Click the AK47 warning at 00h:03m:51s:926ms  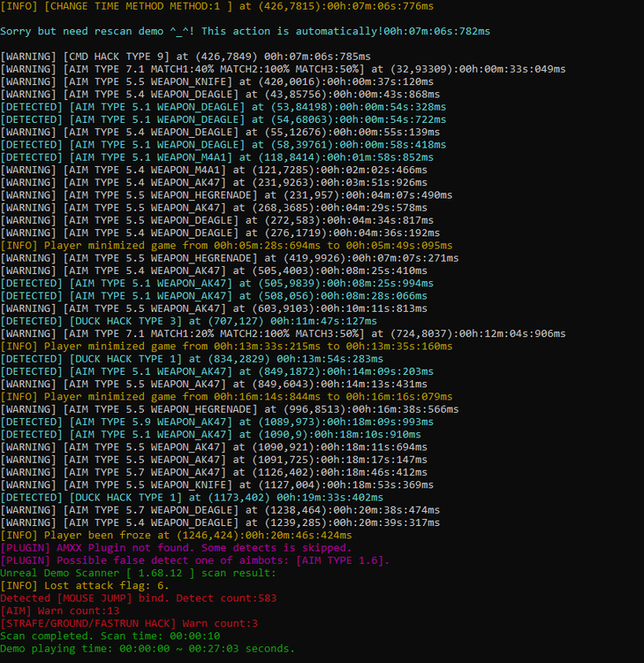[x=214, y=183]
